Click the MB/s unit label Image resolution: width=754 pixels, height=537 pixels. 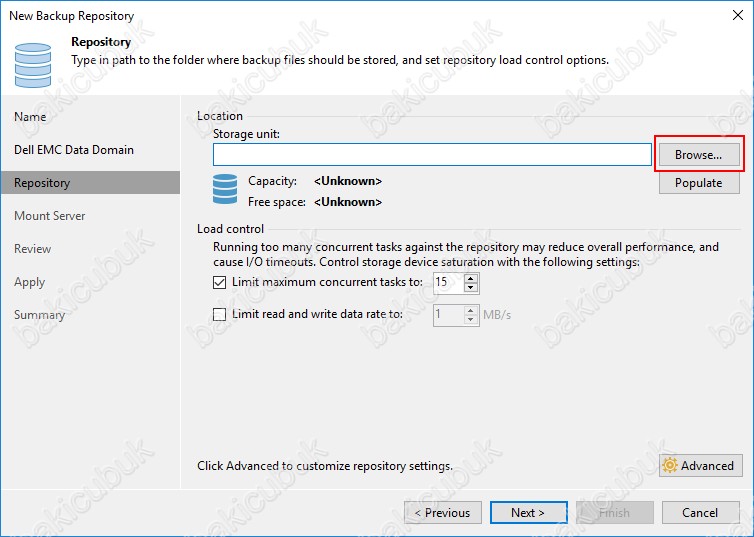[x=497, y=315]
